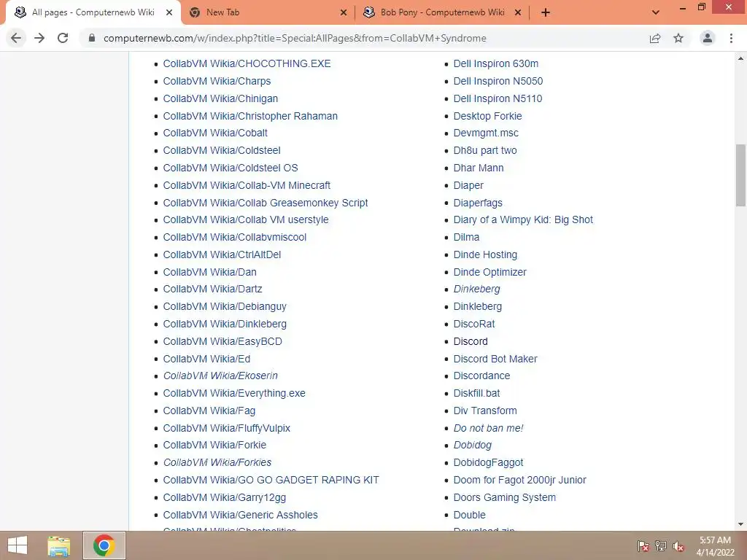Open CollabVM Wikia/Charps page
Screen dimensions: 747x560
click(217, 81)
